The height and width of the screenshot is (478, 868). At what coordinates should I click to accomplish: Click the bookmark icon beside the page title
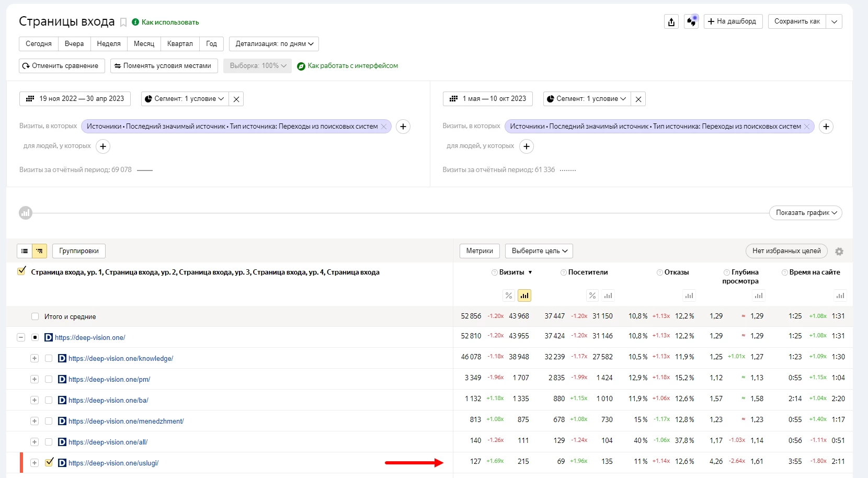point(123,22)
